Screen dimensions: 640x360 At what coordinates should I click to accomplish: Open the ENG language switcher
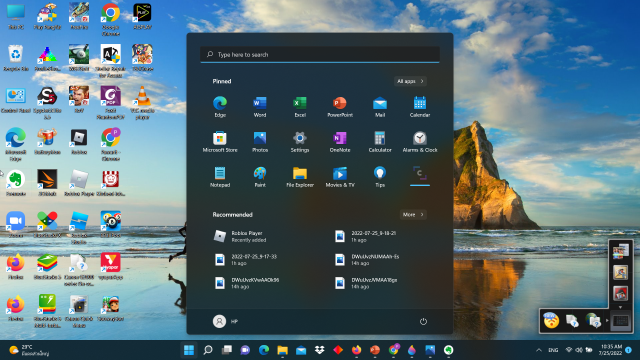(x=553, y=350)
